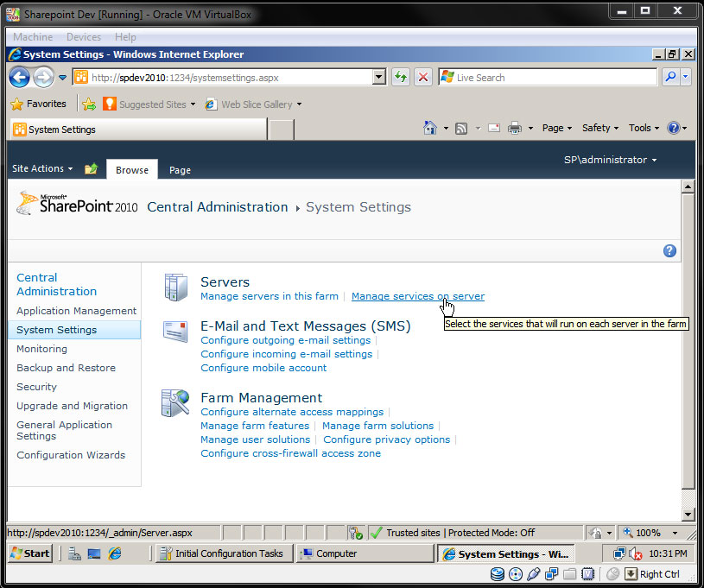The width and height of the screenshot is (704, 588).
Task: Select the System Settings browser tab
Action: (137, 130)
